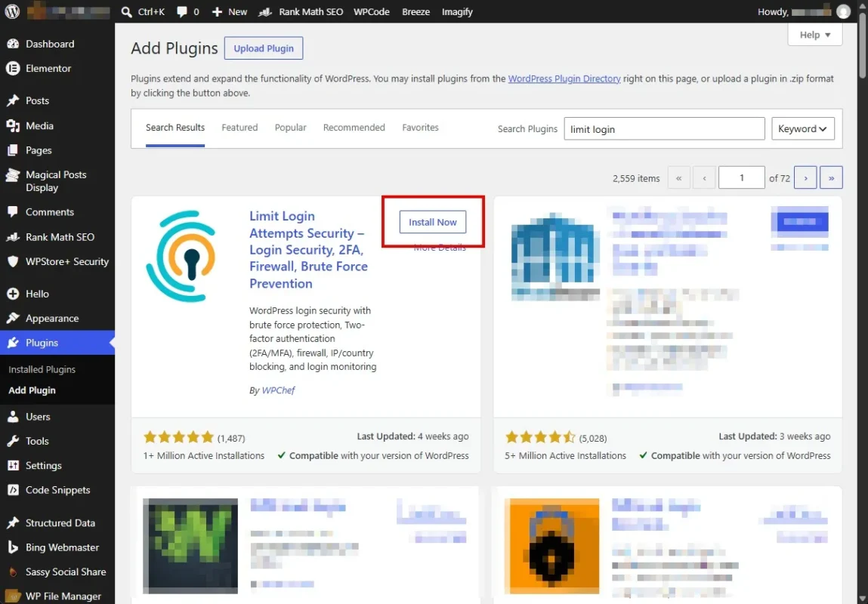Image resolution: width=868 pixels, height=604 pixels.
Task: Open the WordPress Plugin Directory link
Action: click(x=564, y=79)
